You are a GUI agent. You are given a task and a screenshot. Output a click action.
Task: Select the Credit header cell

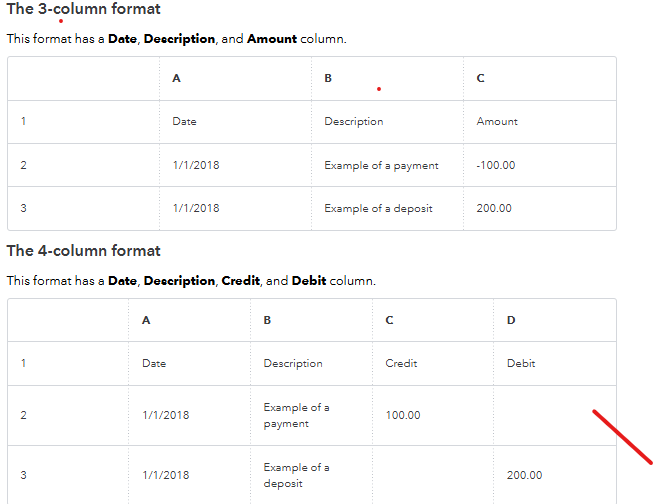pos(401,363)
